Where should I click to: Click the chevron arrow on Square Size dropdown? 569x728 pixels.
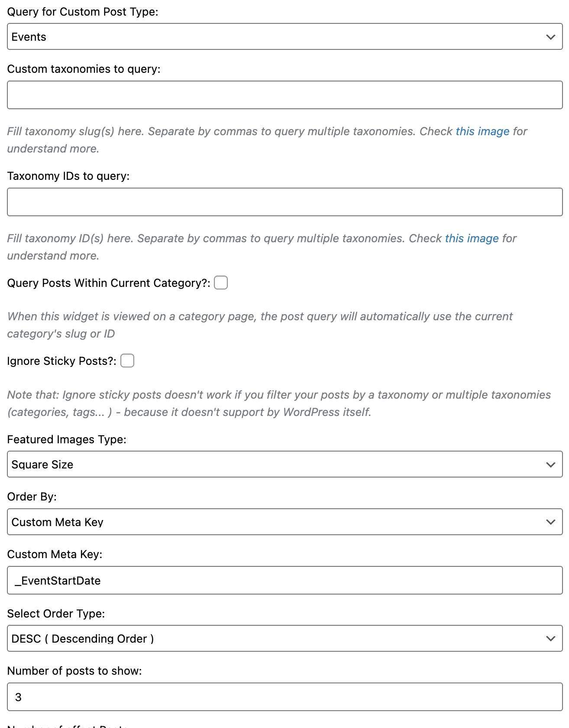point(550,465)
